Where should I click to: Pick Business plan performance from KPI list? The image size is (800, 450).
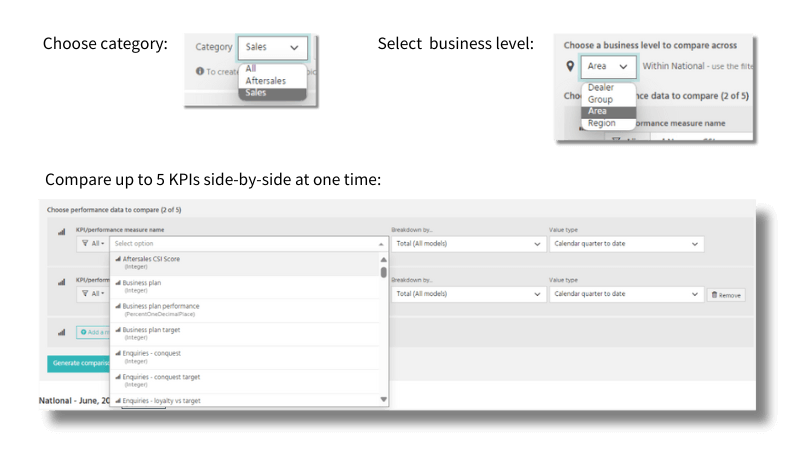click(x=245, y=310)
